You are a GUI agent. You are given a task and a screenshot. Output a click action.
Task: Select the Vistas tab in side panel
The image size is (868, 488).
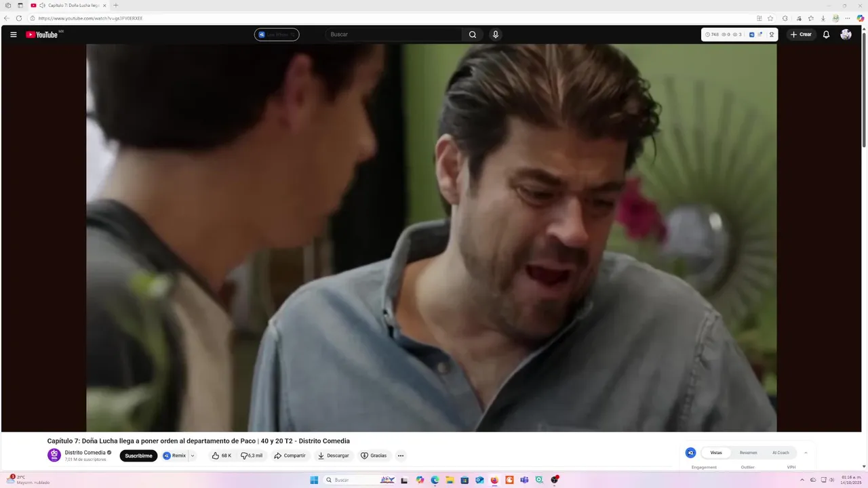click(716, 453)
